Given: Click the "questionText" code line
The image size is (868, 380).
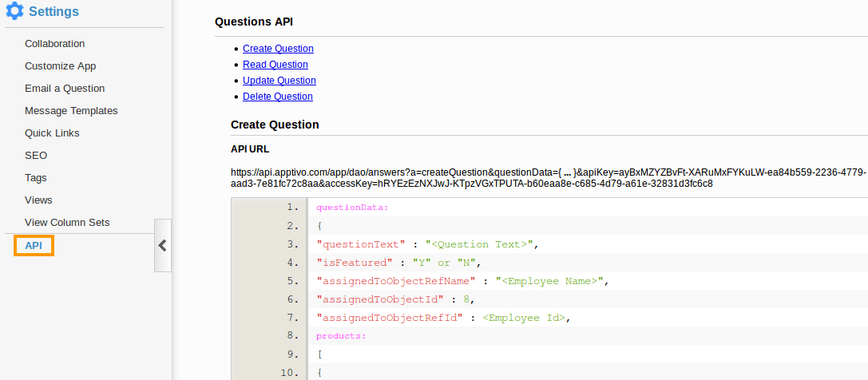Looking at the screenshot, I should tap(427, 244).
